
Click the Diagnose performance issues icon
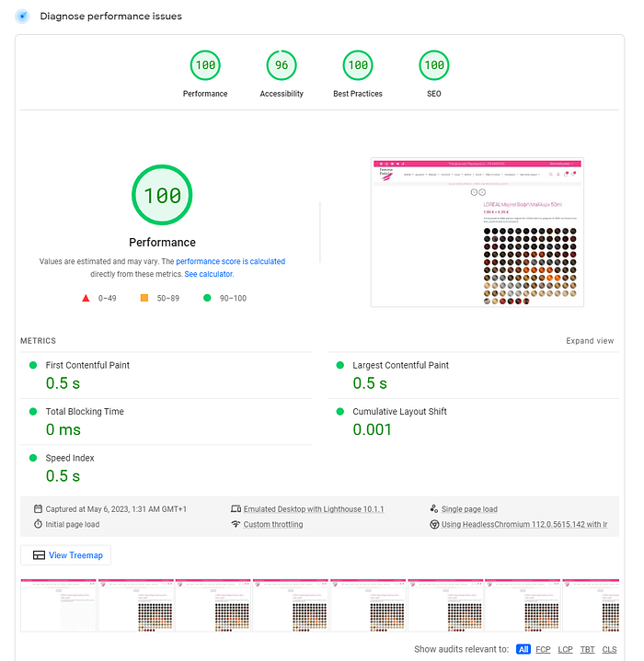tap(22, 17)
